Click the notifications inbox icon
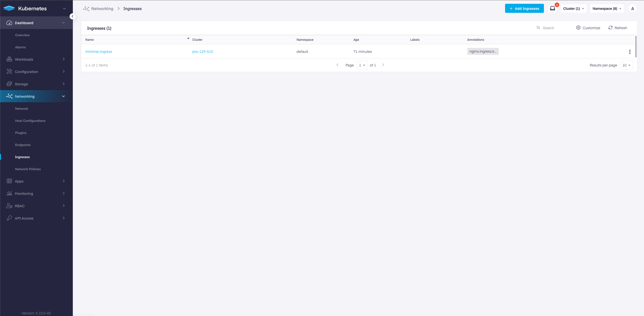 (x=552, y=8)
